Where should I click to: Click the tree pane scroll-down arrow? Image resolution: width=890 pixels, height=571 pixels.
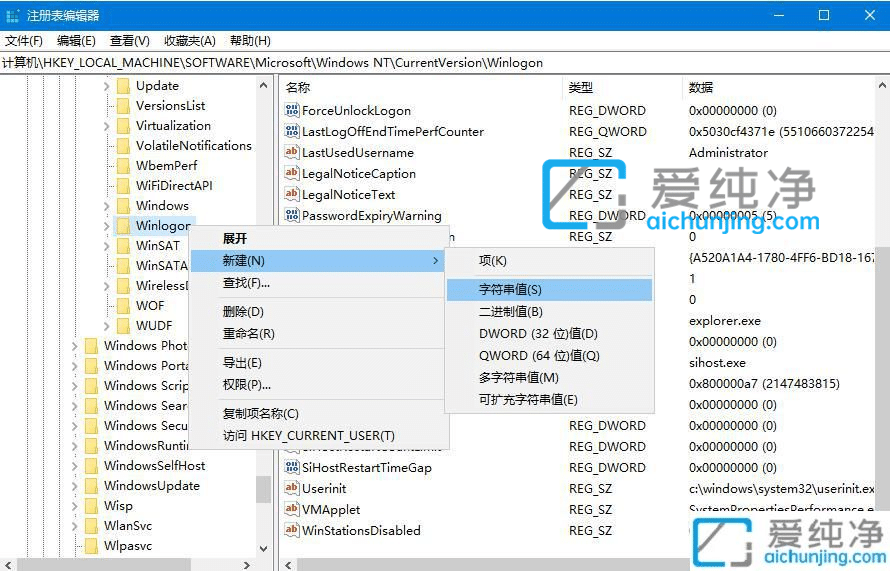(x=263, y=549)
